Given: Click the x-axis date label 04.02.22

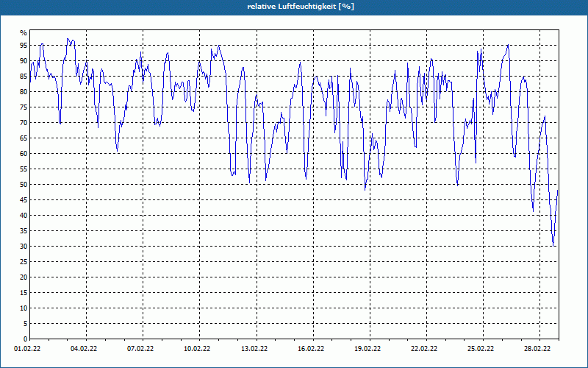Looking at the screenshot, I should point(84,349).
